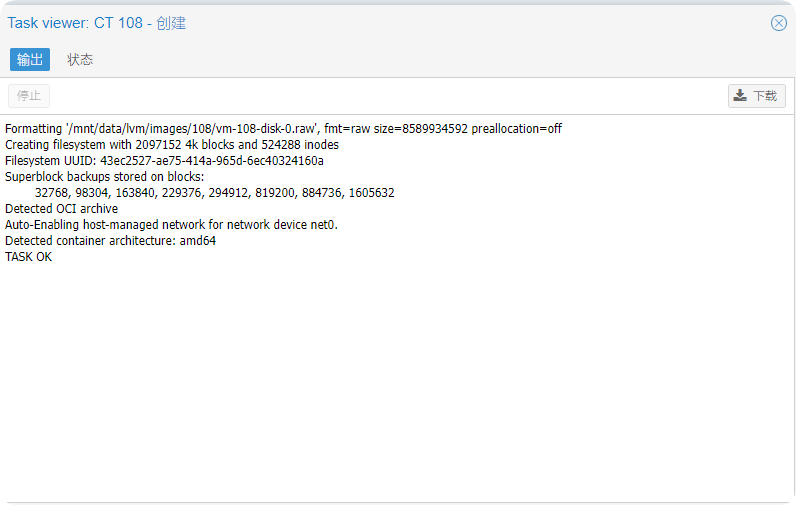Click the Filesystem UUID label text
The height and width of the screenshot is (505, 796).
point(50,161)
